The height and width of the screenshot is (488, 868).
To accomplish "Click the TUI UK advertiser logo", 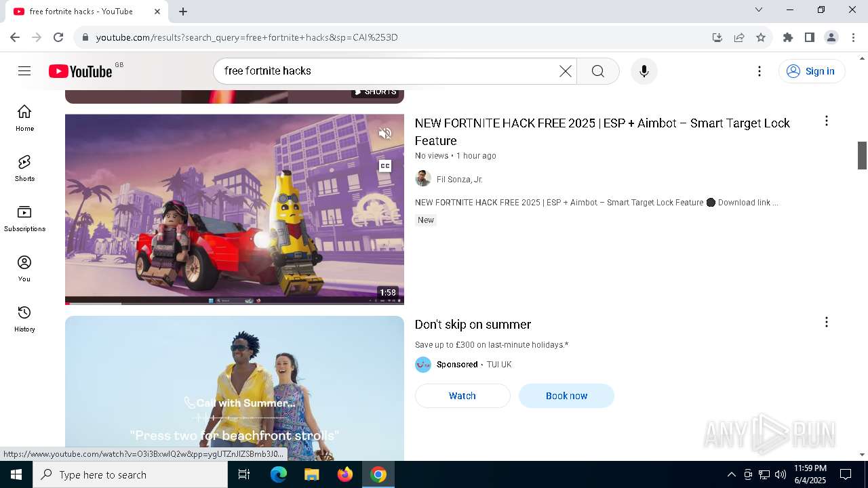I will (423, 365).
